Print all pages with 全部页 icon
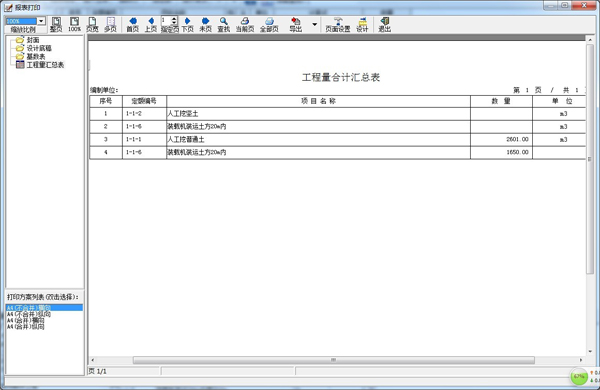Screen dimensions: 600x390 click(x=269, y=24)
